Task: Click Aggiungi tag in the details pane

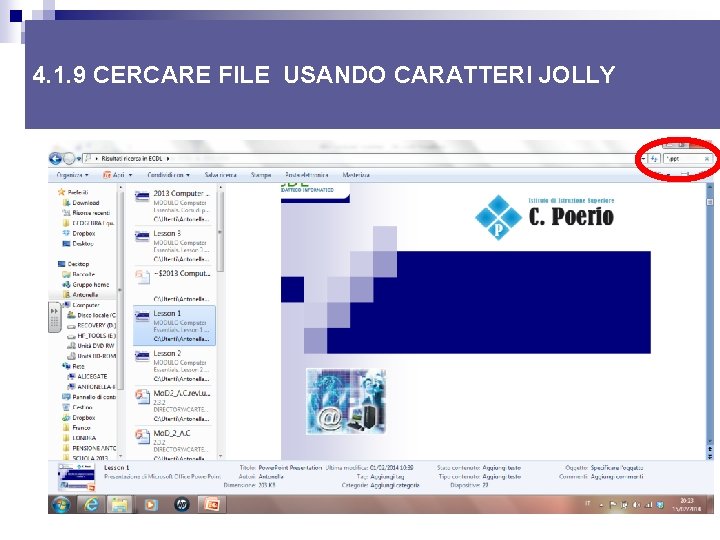Action: click(x=387, y=477)
